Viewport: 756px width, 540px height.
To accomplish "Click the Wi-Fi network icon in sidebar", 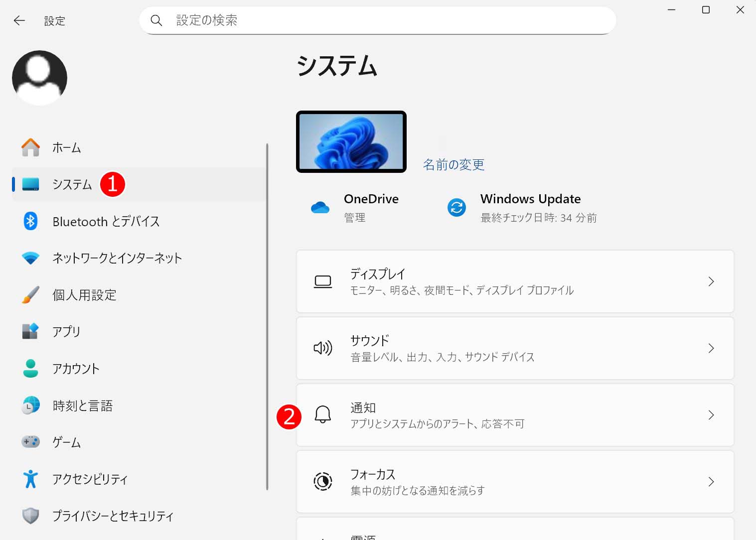I will click(x=30, y=258).
